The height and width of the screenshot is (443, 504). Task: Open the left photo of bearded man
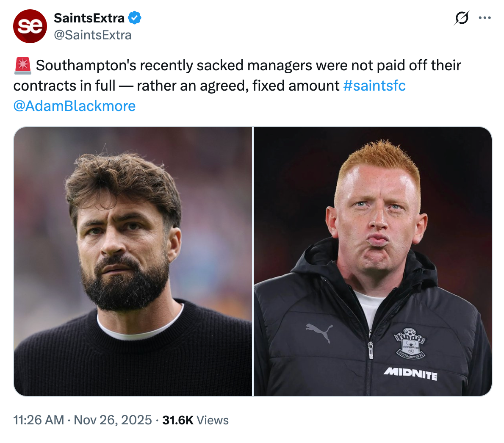[x=133, y=261]
